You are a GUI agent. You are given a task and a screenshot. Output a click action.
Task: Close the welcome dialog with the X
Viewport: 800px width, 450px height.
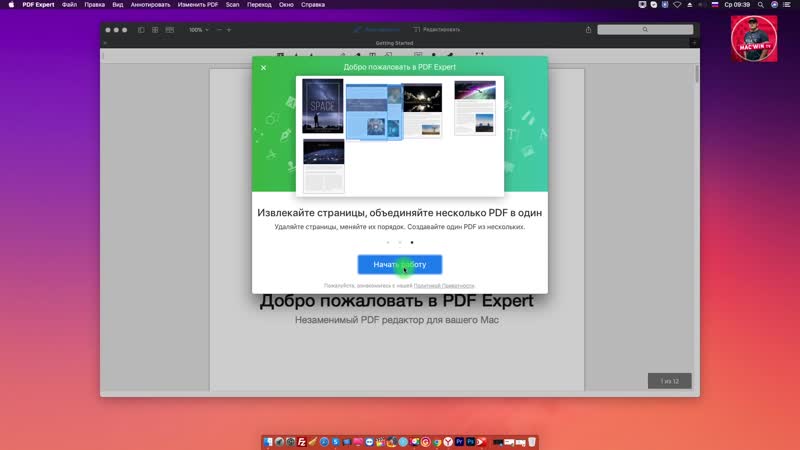(x=263, y=67)
